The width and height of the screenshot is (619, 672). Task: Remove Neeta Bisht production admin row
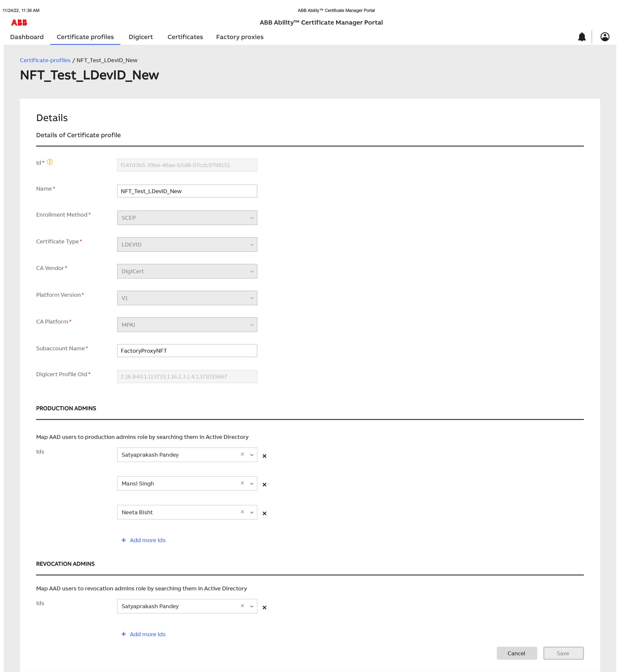(264, 513)
